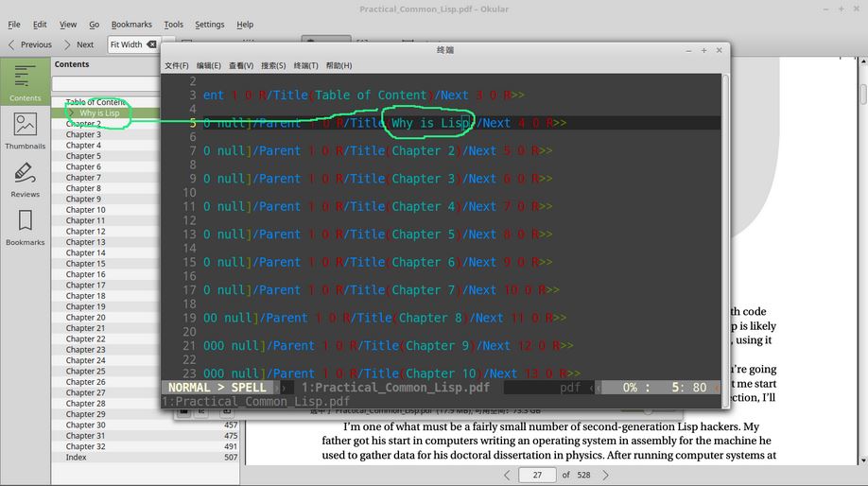This screenshot has width=868, height=486.
Task: Click the Contents search filter field
Action: tap(106, 83)
